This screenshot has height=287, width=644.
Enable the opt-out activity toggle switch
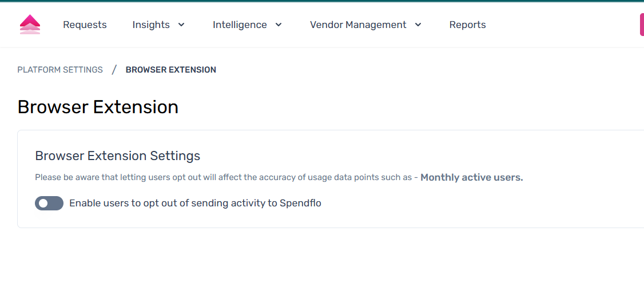49,203
